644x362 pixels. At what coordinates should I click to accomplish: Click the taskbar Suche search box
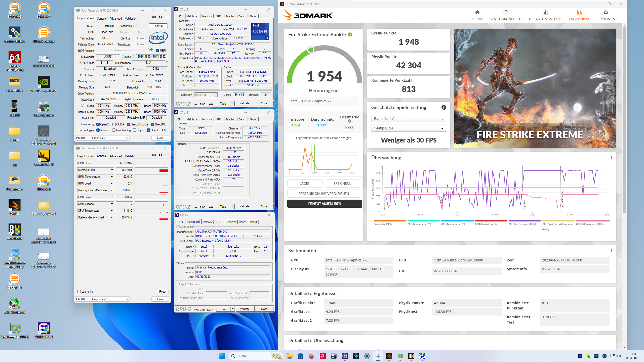pyautogui.click(x=256, y=356)
